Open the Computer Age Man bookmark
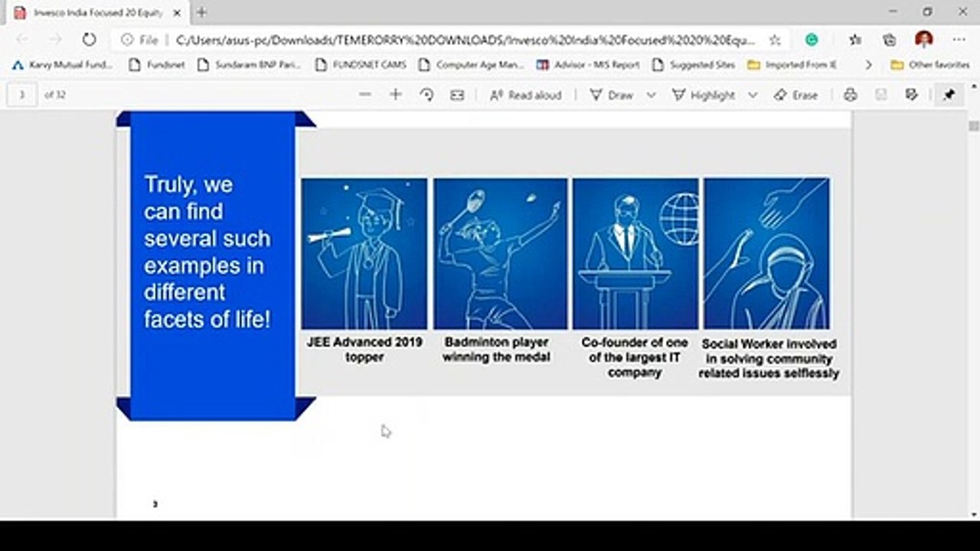Viewport: 980px width, 551px height. point(471,65)
